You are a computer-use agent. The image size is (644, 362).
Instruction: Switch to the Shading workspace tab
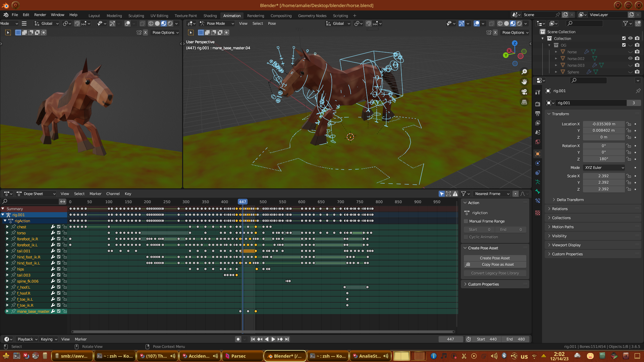coord(210,16)
